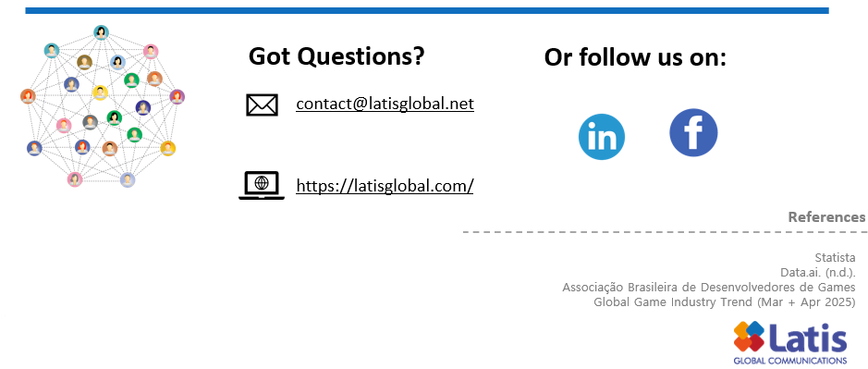Open the LinkedIn icon
This screenshot has height=369, width=868.
602,137
